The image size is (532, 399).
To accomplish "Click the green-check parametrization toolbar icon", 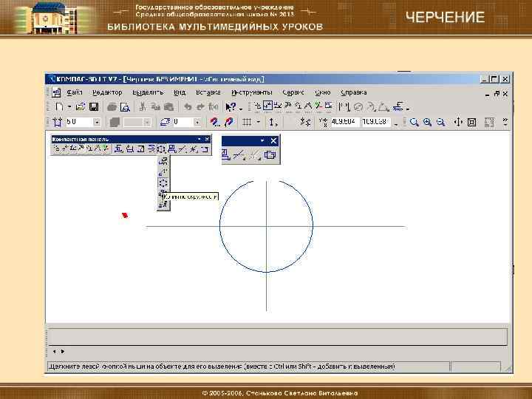I will tap(318, 106).
